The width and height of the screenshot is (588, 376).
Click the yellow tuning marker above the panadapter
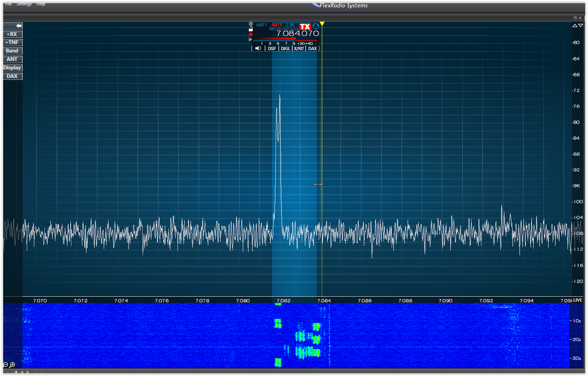[x=321, y=23]
